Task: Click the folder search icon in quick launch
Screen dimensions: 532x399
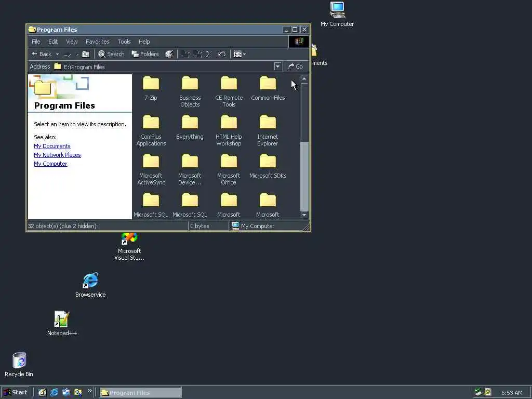Action: tap(78, 393)
